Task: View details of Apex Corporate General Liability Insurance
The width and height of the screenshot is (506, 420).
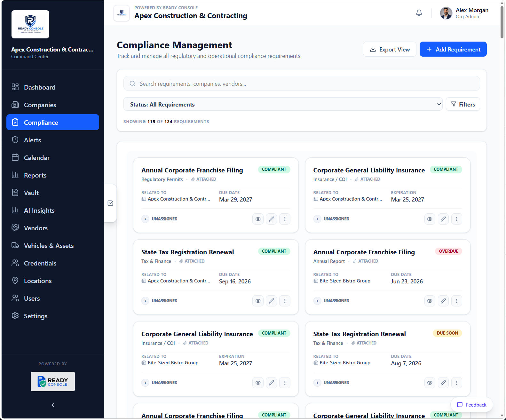Action: pos(430,219)
